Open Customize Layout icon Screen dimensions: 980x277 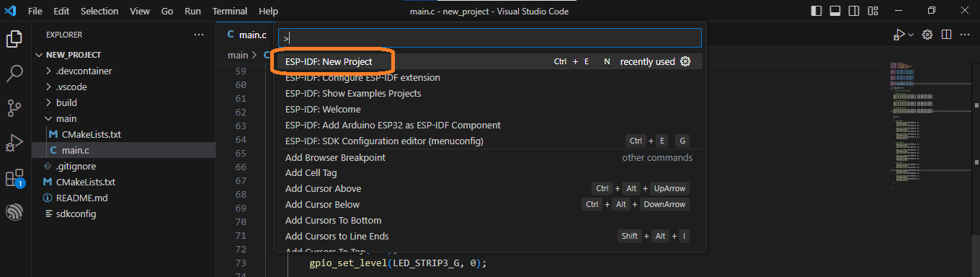(x=873, y=11)
